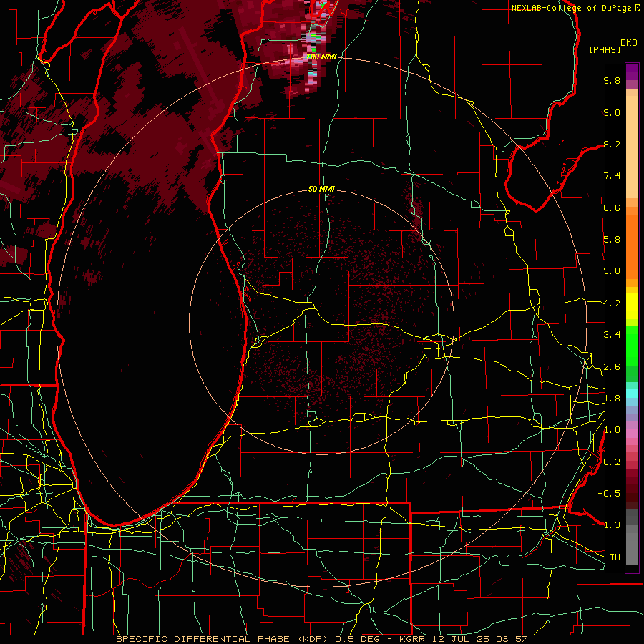The height and width of the screenshot is (644, 644).
Task: Click the 50 NMI range ring label
Action: [321, 189]
